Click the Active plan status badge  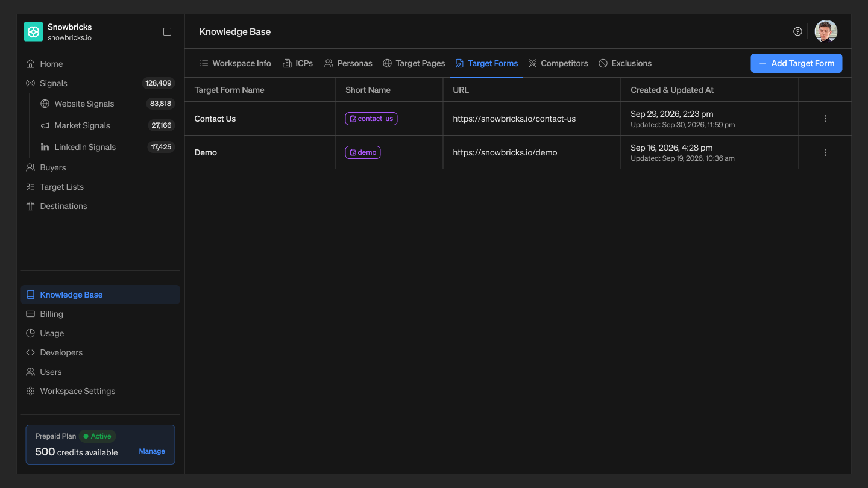(98, 436)
